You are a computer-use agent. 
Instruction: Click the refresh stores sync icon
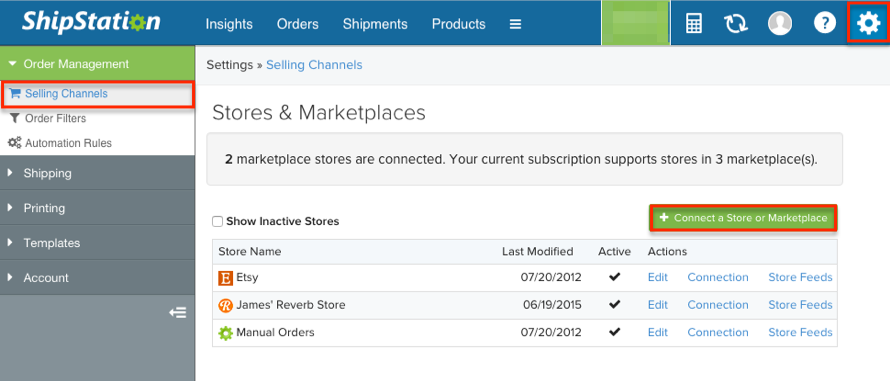[736, 23]
